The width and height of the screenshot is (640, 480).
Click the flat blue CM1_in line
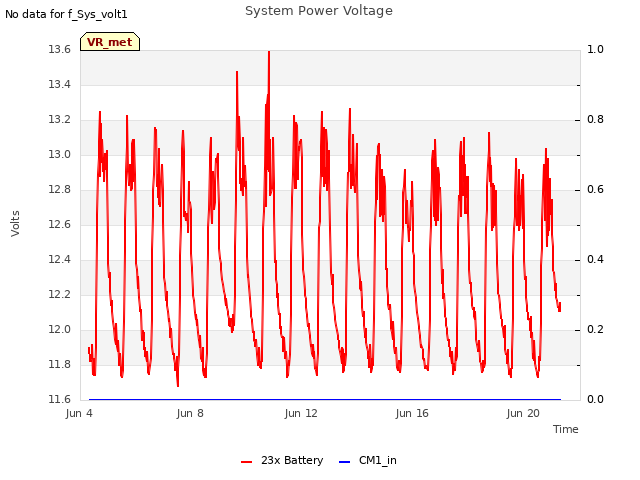coord(324,399)
